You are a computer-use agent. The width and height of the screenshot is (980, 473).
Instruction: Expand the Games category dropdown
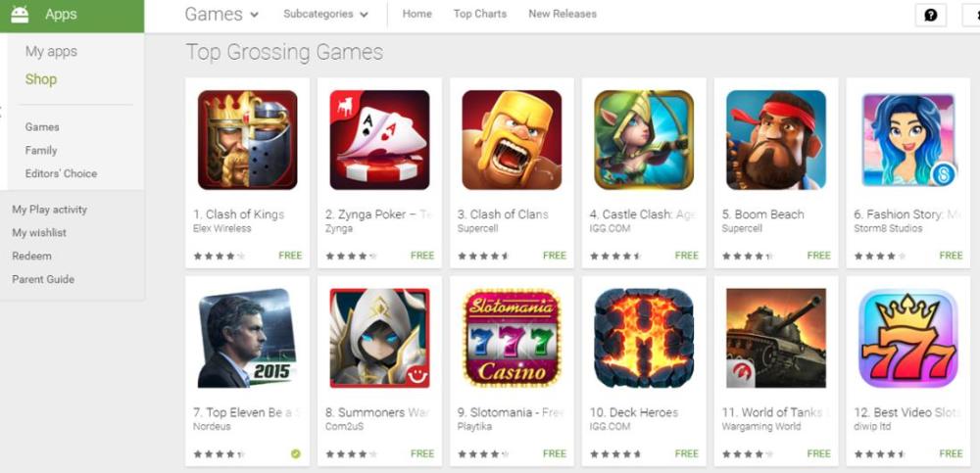221,14
